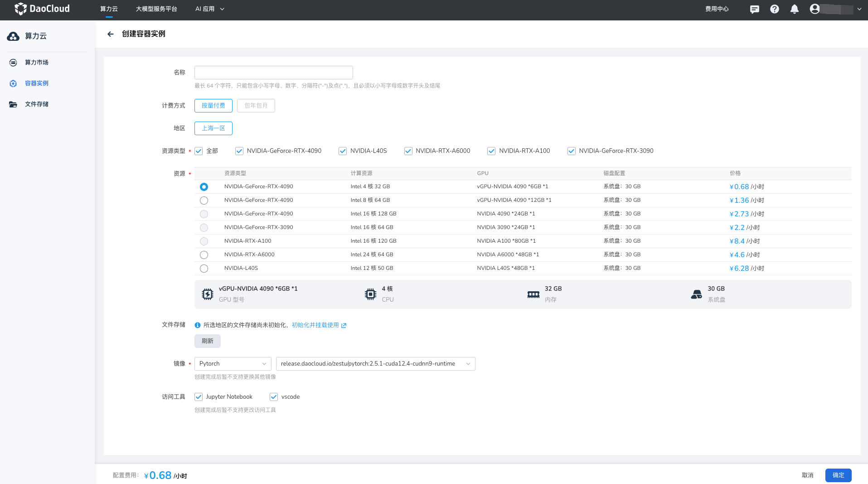Click the user avatar icon
Viewport: 868px width, 484px height.
(815, 9)
